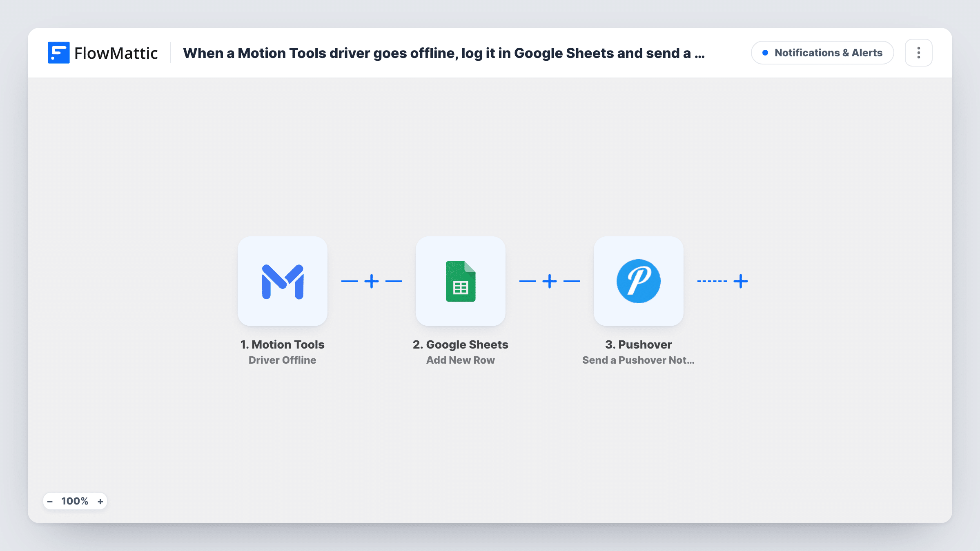980x551 pixels.
Task: Add step between Google Sheets and Pushover
Action: point(550,281)
